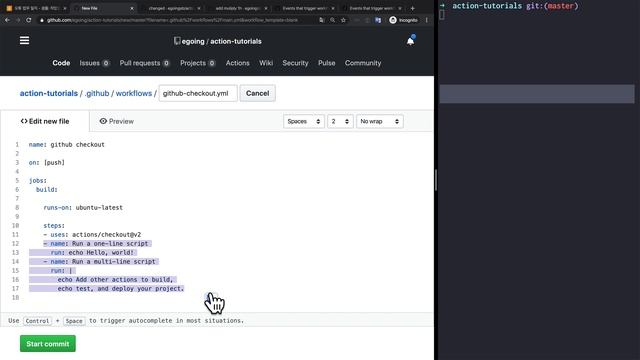The width and height of the screenshot is (640, 360).
Task: Click the action-tutorials repo title link
Action: click(236, 41)
